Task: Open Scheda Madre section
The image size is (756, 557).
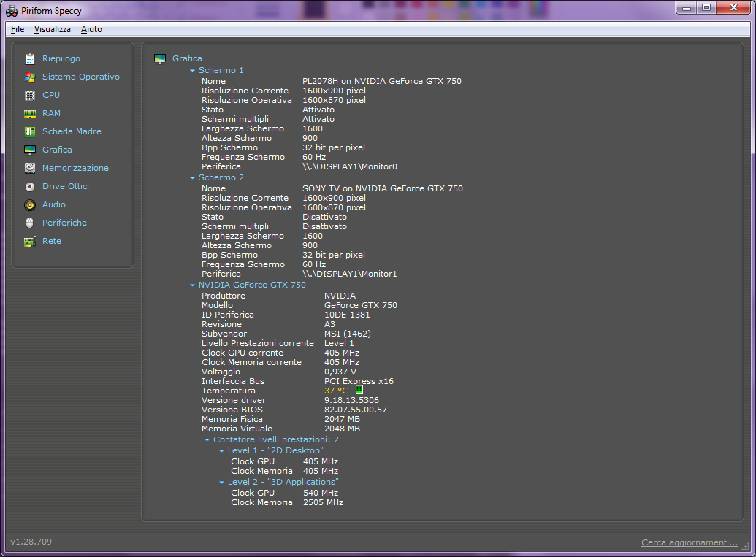Action: tap(72, 131)
